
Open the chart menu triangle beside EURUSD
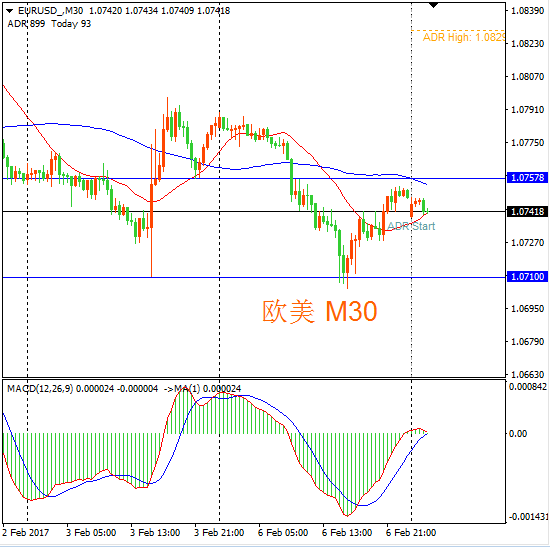(x=9, y=11)
